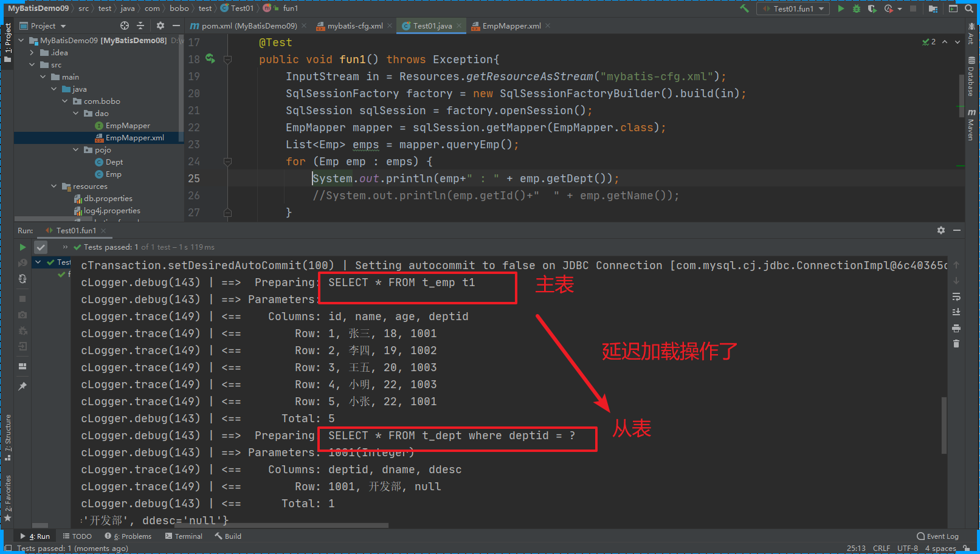Click the Stop square in Run panel sidebar
This screenshot has width=980, height=554.
22,299
